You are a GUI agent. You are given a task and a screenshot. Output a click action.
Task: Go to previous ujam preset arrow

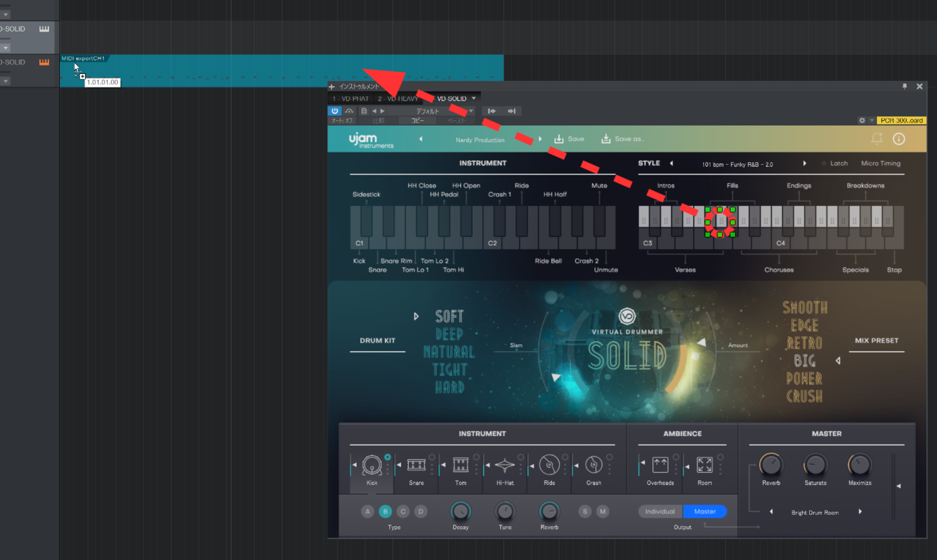(421, 139)
